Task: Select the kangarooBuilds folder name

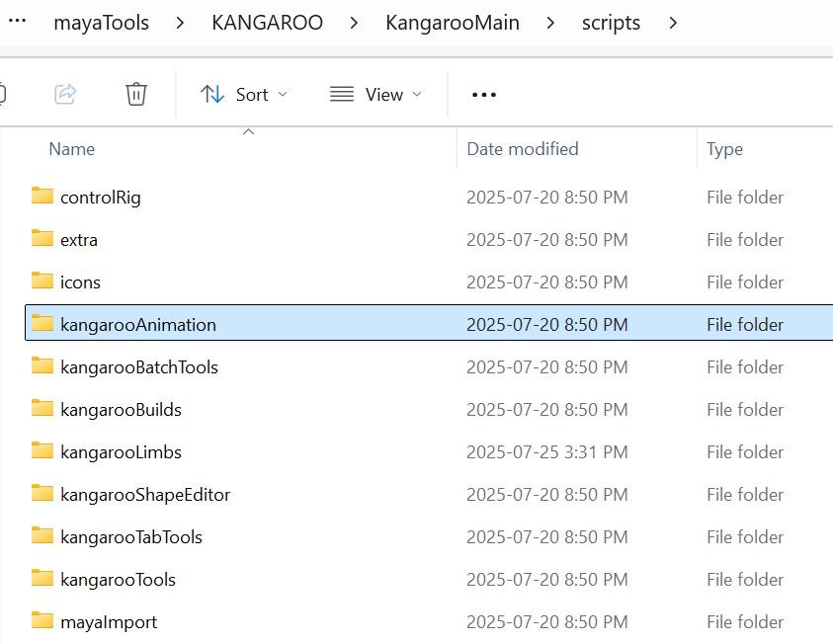Action: 121,410
